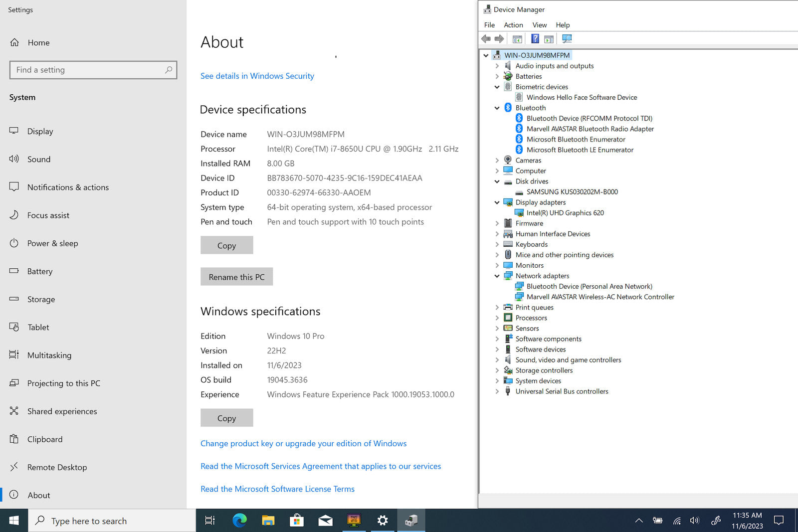Screen dimensions: 798x532
Task: Select SAMSUNG KUS030202M-B000 disk drive
Action: (x=572, y=192)
